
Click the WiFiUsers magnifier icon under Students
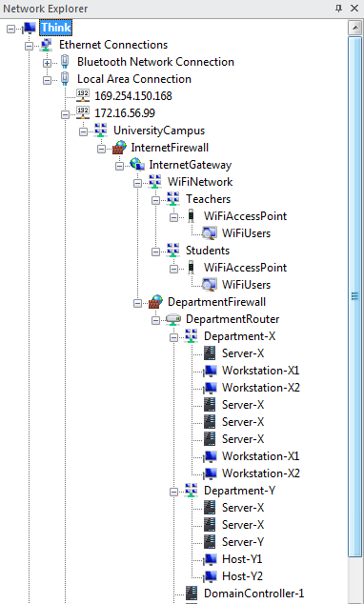coord(210,285)
